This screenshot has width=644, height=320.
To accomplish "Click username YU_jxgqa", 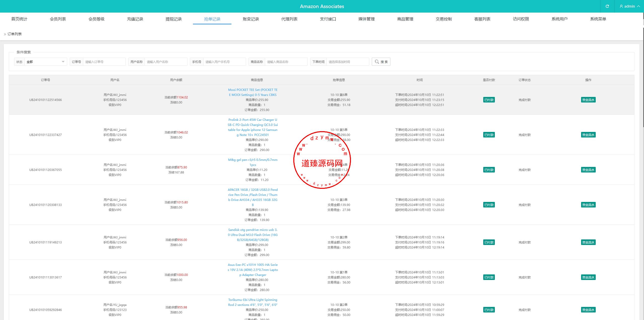I will 120,305.
